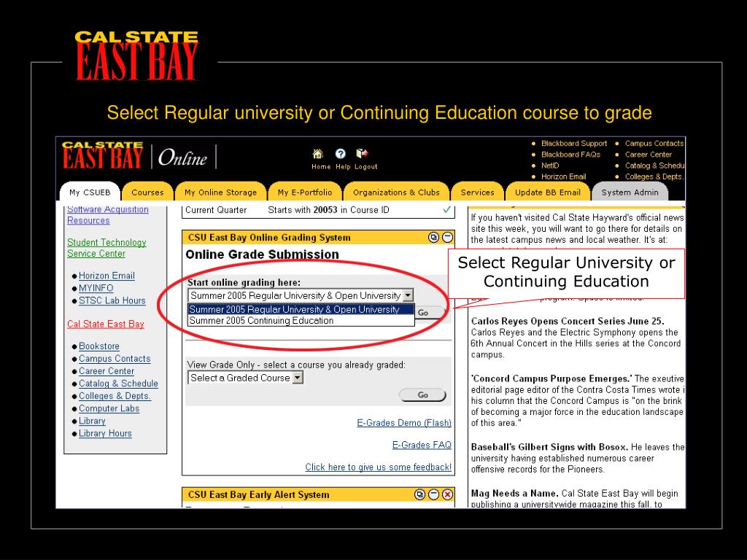Click the CSU East Bay Early Alert System title
This screenshot has width=747, height=560.
pos(259,495)
